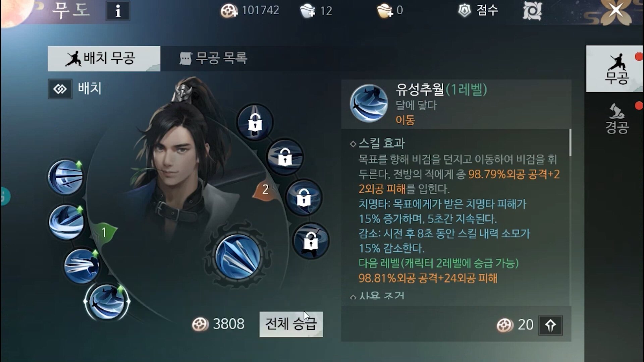Open the info icon next to 무도

pyautogui.click(x=118, y=11)
